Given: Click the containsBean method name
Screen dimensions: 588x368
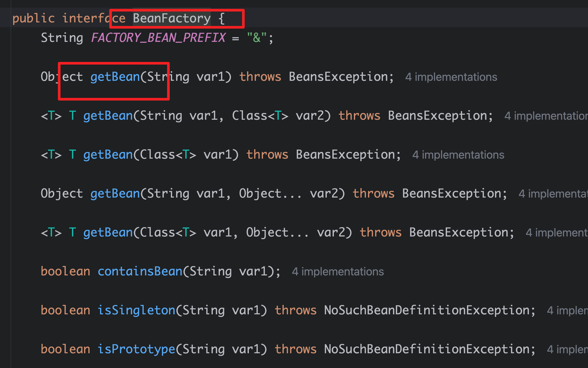Looking at the screenshot, I should [x=140, y=271].
